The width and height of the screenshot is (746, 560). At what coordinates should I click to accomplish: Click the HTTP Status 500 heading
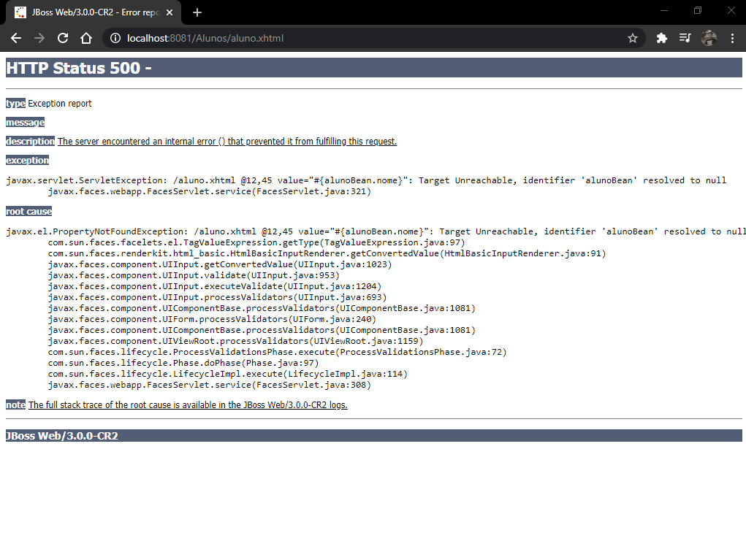(373, 68)
